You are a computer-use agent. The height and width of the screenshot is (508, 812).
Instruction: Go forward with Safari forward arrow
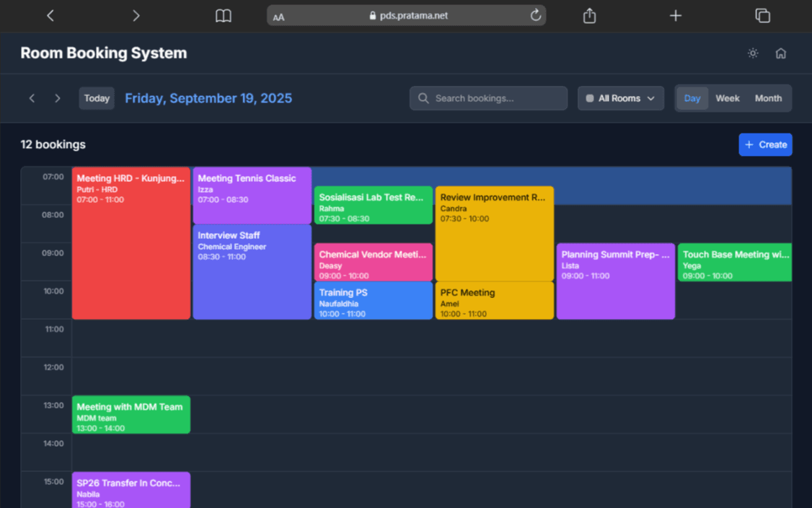point(136,16)
